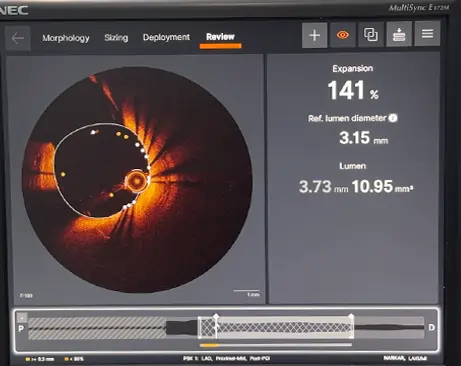The height and width of the screenshot is (366, 461).
Task: Click the orange apposition indicator bar
Action: (x=209, y=345)
